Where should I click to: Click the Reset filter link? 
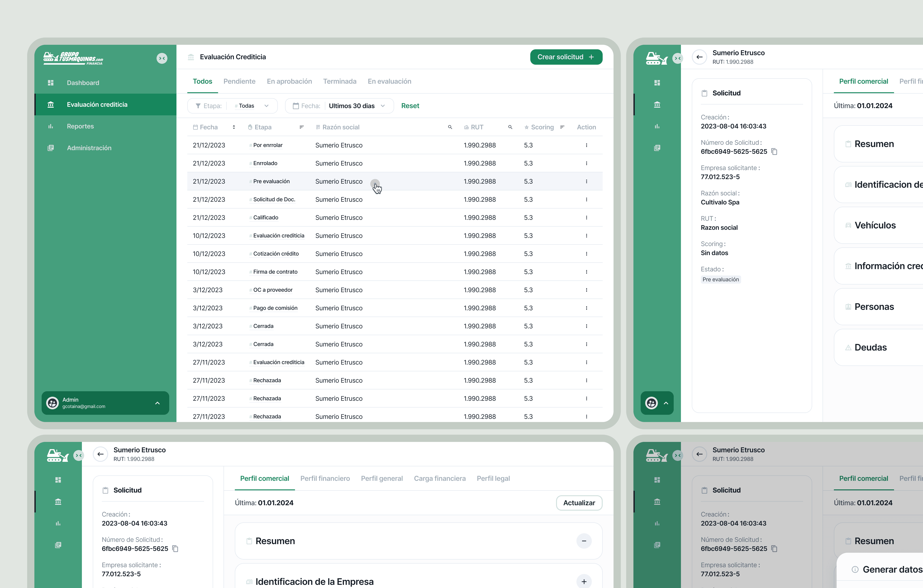(x=410, y=106)
